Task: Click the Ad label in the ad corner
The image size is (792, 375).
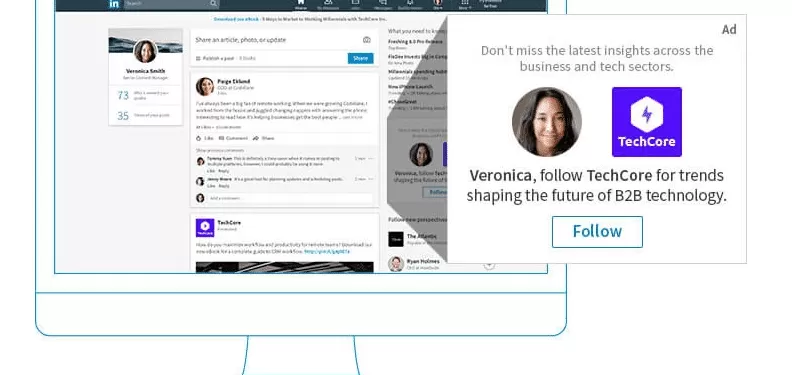Action: pos(729,30)
